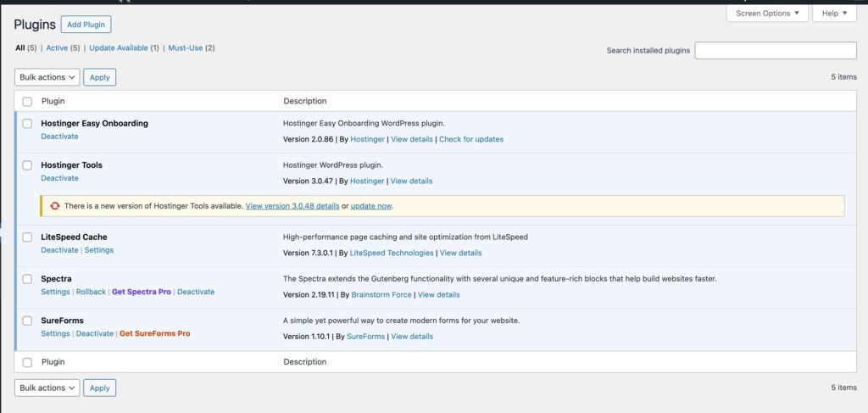Open Spectra Settings link

click(x=55, y=292)
